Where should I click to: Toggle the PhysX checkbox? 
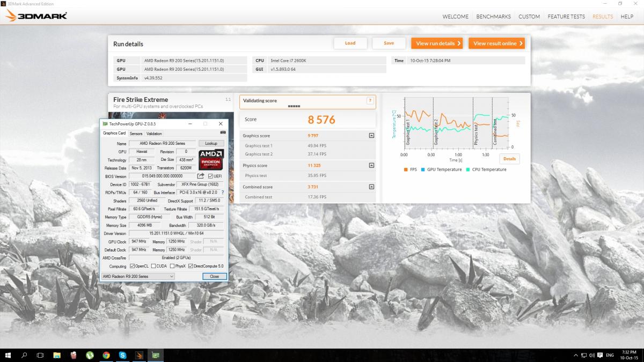172,266
